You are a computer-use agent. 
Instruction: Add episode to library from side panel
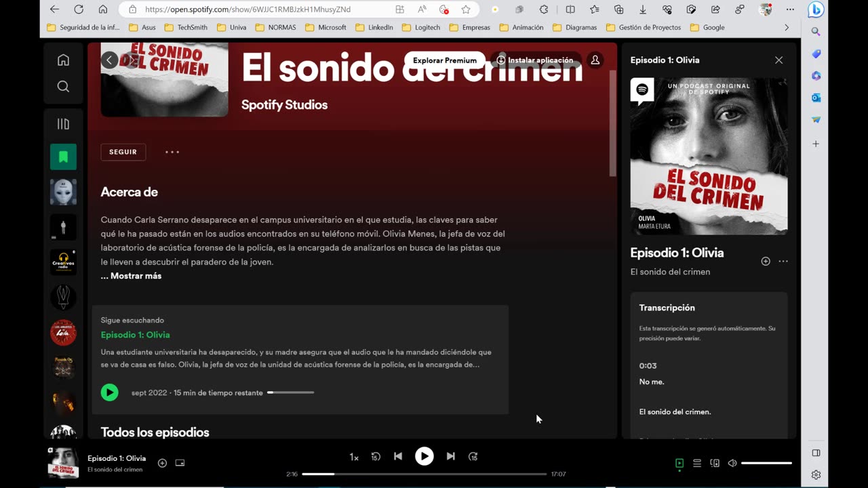pyautogui.click(x=766, y=261)
